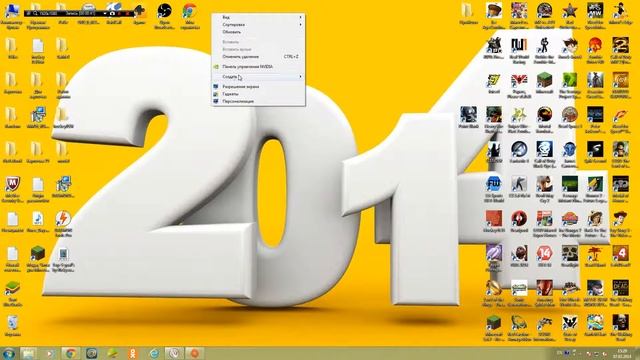Select the green NVIDIA icon in context menu

pyautogui.click(x=216, y=67)
